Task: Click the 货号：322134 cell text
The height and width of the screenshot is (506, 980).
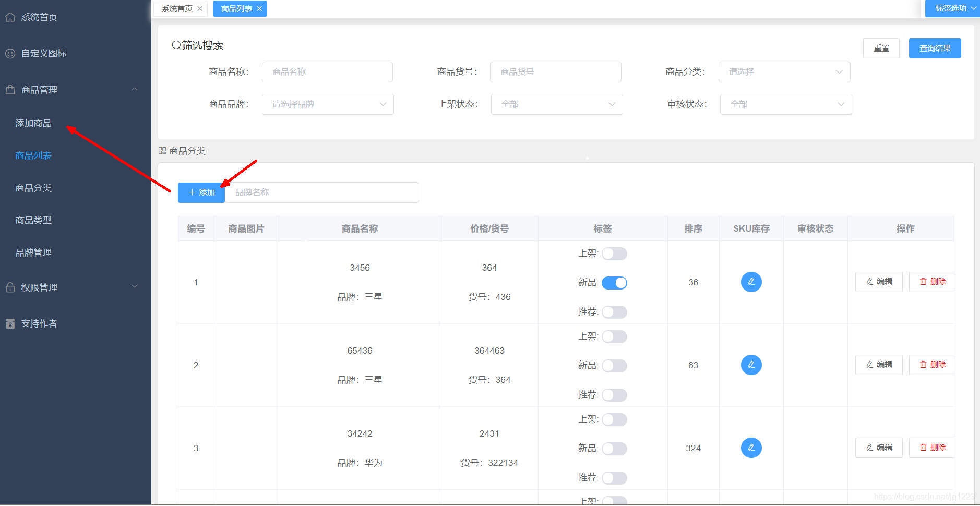Action: pos(489,463)
